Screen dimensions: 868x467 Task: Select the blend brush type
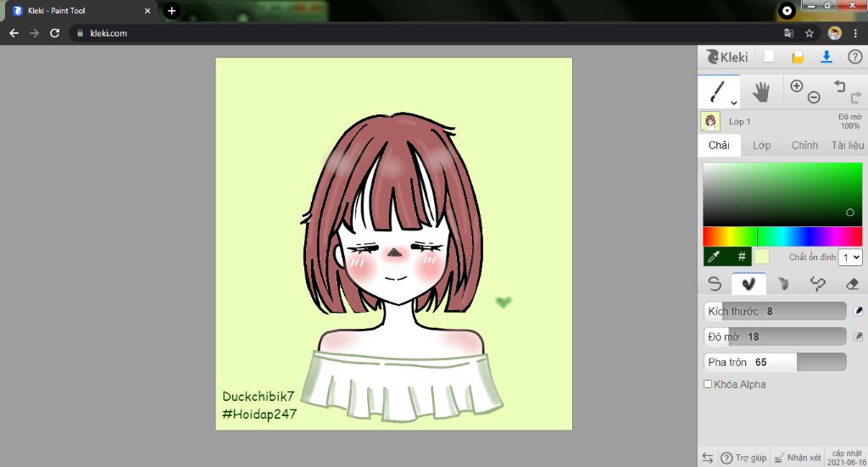(x=749, y=284)
